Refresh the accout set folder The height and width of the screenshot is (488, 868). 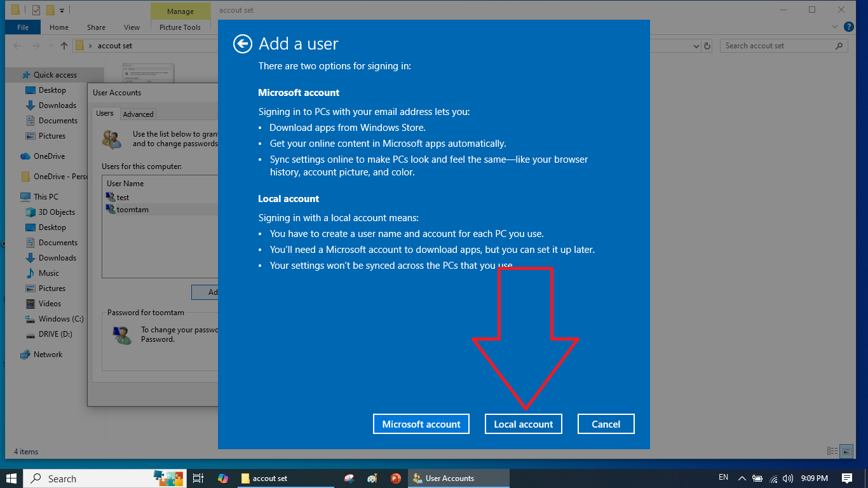point(708,46)
